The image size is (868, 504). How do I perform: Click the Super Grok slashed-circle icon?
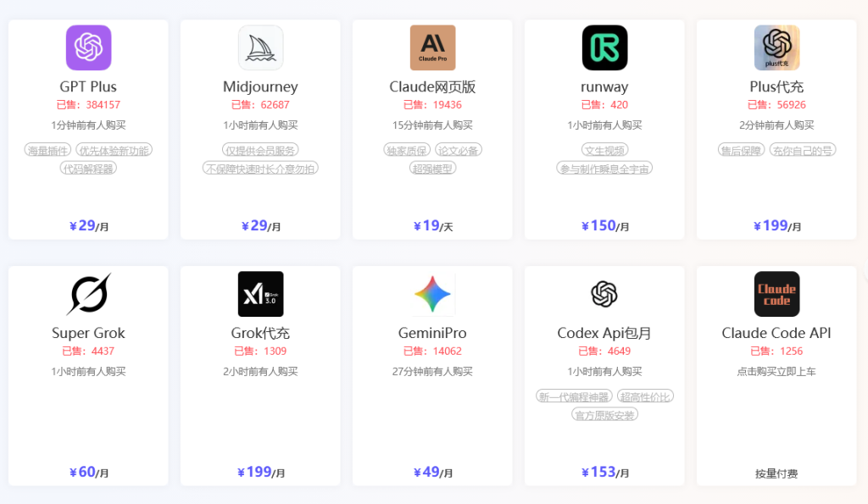(x=88, y=294)
